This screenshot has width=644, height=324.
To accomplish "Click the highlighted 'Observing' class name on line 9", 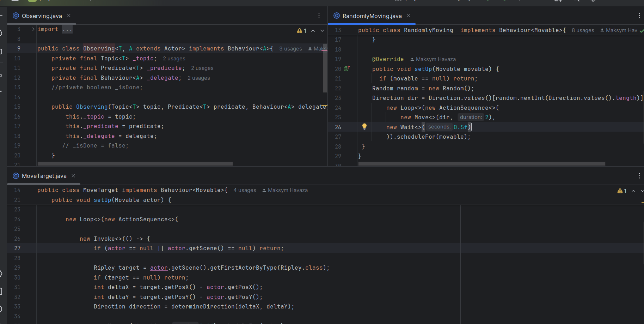I will (99, 49).
